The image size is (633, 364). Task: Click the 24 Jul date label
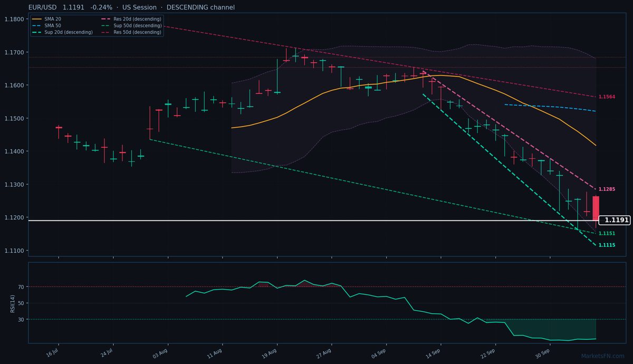click(107, 352)
